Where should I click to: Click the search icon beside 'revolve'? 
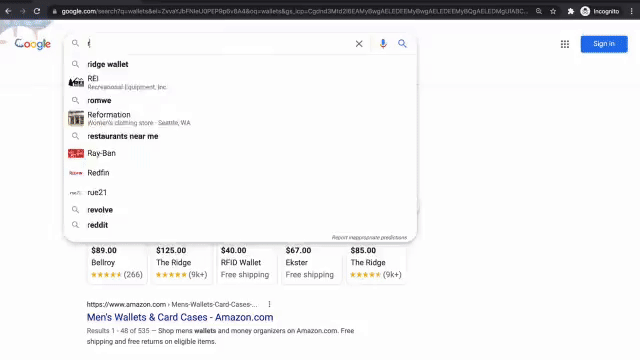tap(76, 210)
